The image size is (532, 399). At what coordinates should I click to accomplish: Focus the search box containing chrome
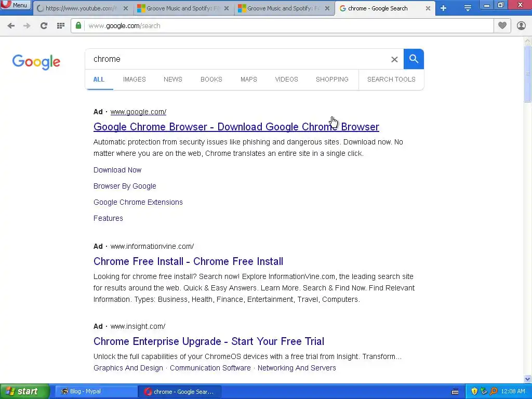tap(237, 59)
